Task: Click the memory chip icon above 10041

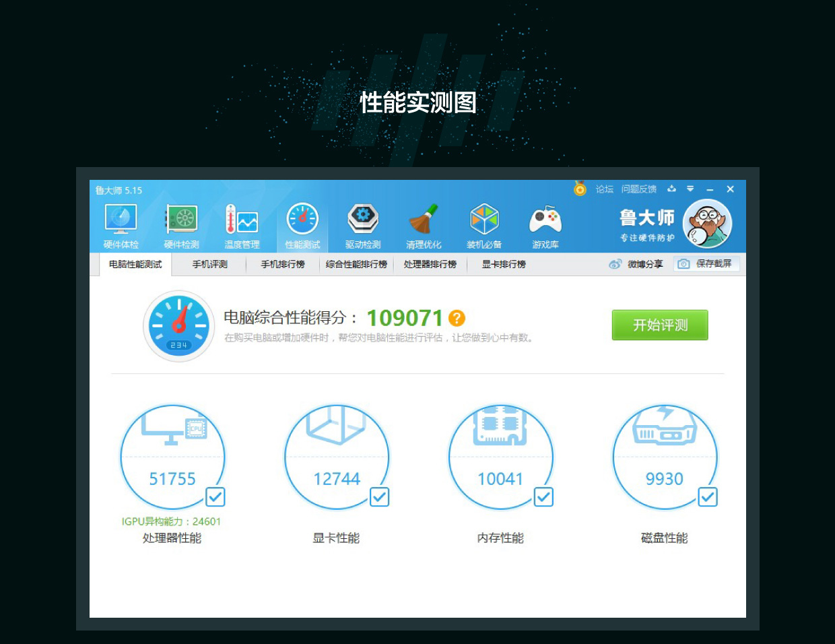Action: 500,426
